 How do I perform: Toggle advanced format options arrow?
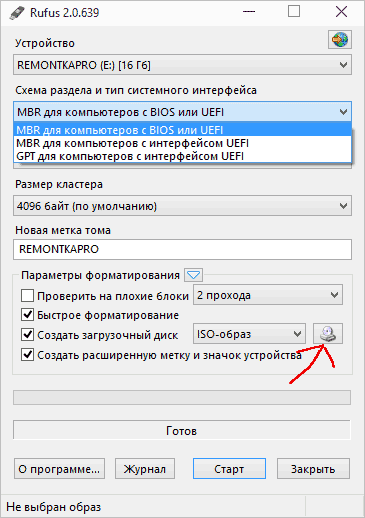[x=193, y=275]
